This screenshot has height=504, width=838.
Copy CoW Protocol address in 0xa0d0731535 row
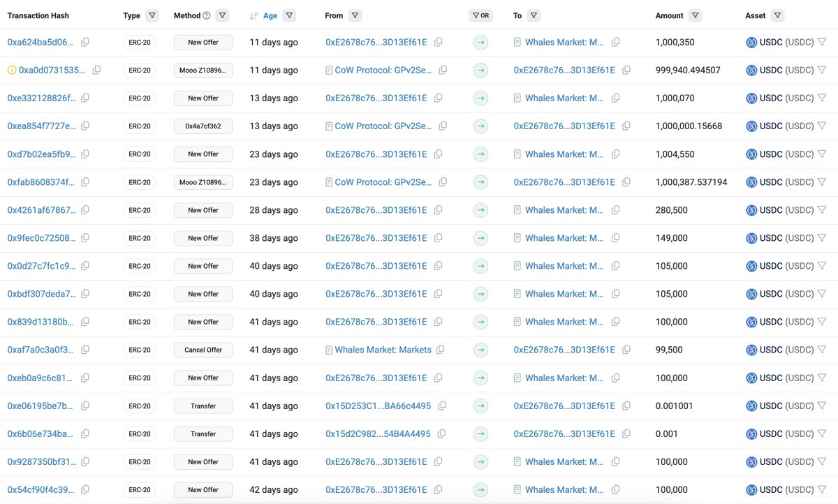(443, 71)
